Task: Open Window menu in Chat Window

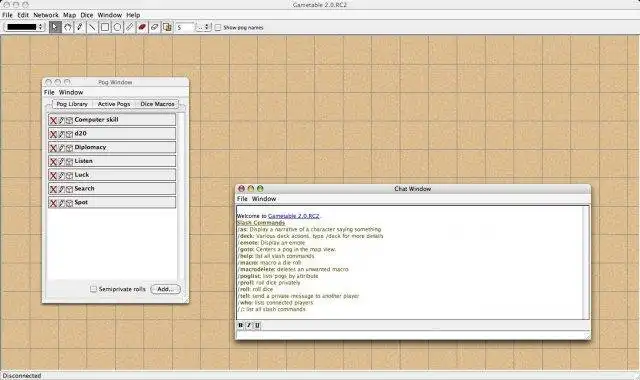Action: coord(264,199)
